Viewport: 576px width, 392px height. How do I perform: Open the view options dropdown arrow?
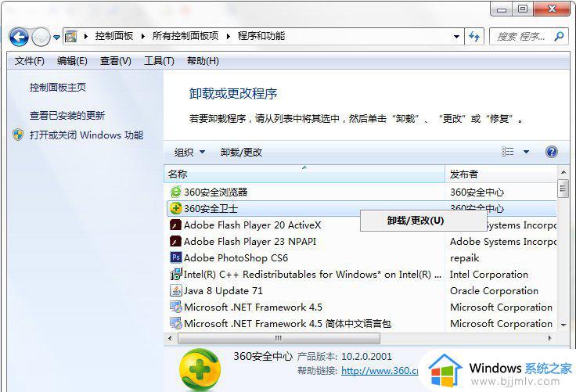526,152
